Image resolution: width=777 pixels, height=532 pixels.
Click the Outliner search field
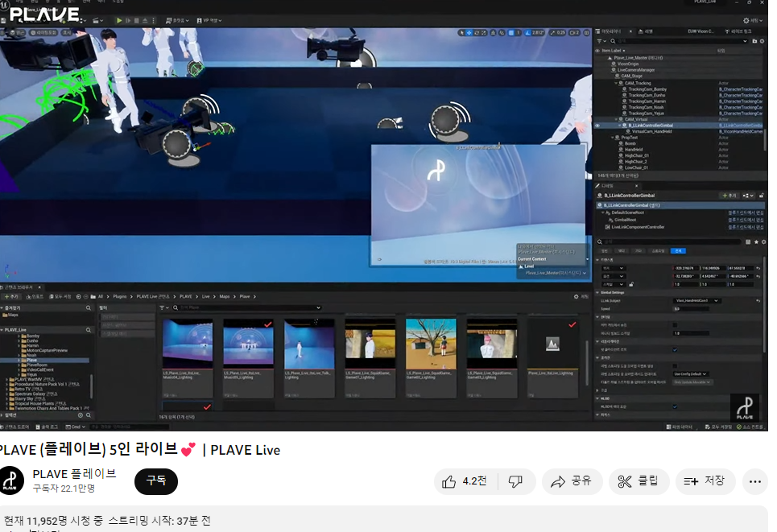point(679,41)
